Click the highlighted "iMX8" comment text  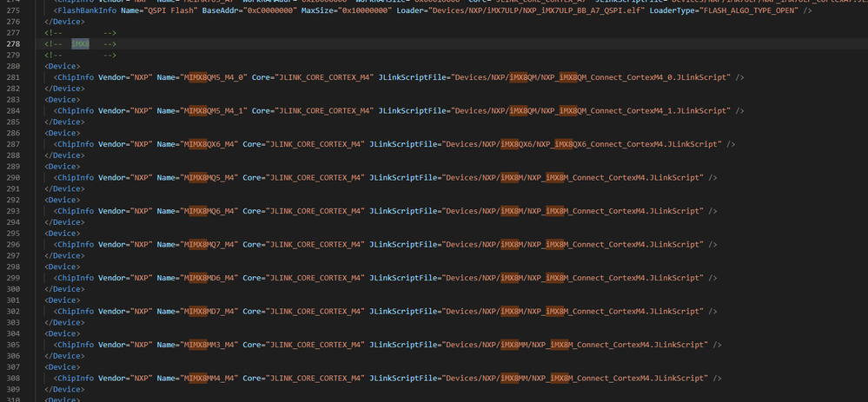pos(80,43)
